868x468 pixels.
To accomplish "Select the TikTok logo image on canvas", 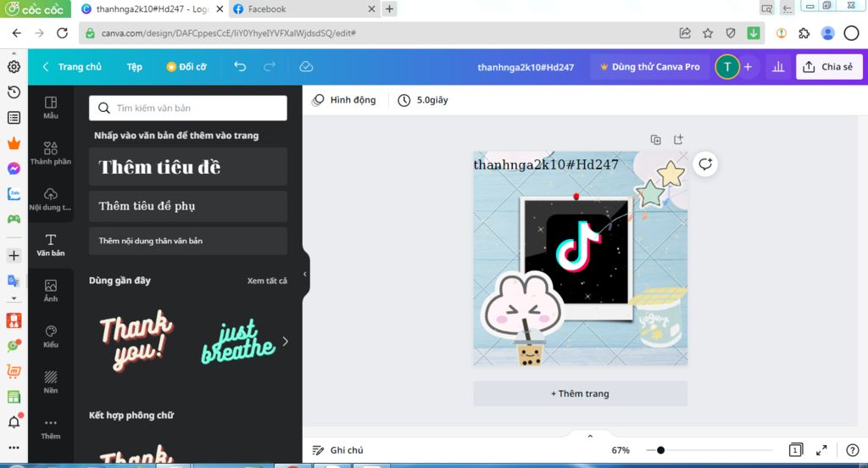I will point(578,246).
